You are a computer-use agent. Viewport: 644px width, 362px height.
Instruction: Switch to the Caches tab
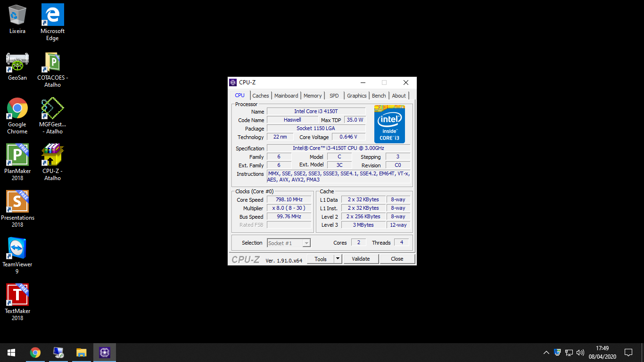click(261, 96)
